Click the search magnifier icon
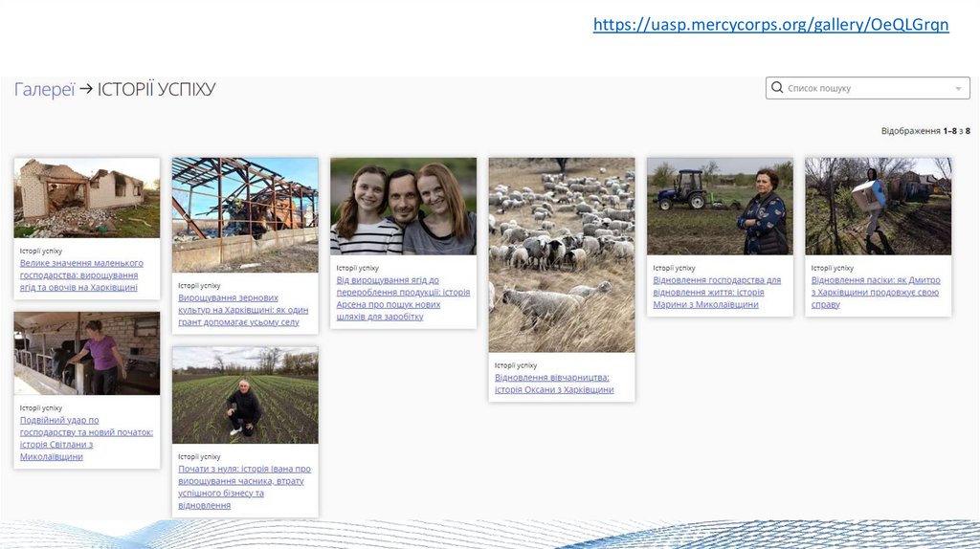The width and height of the screenshot is (980, 549). click(777, 88)
